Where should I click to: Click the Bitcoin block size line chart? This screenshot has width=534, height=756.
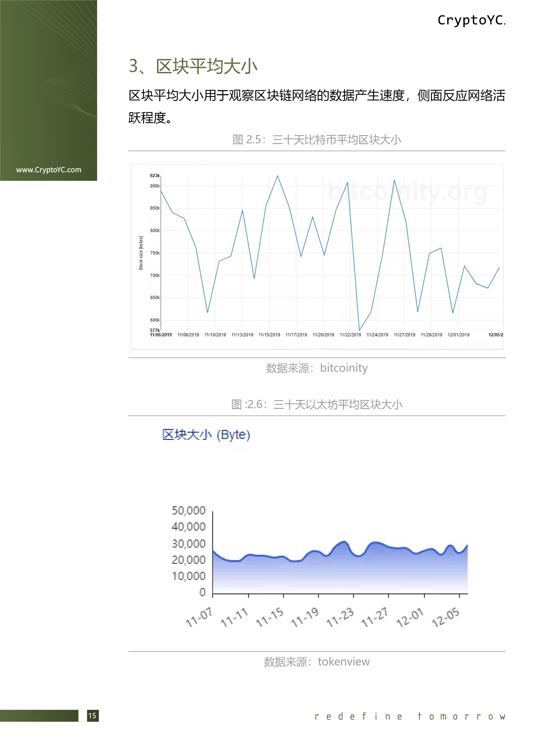[x=317, y=256]
